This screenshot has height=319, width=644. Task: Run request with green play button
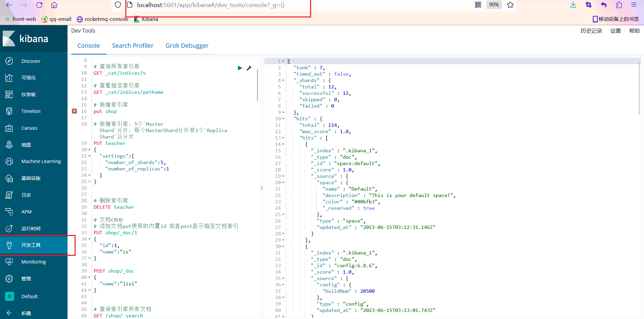240,68
